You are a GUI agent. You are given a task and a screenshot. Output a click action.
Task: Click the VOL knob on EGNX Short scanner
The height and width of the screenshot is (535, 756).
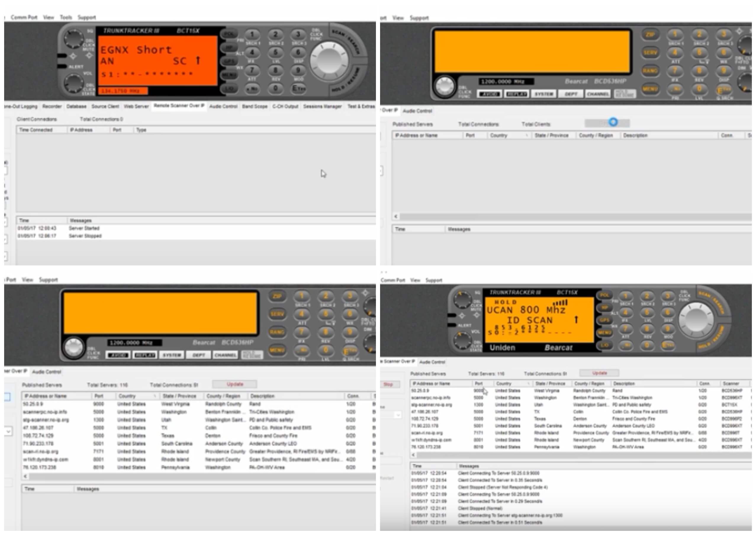point(73,83)
